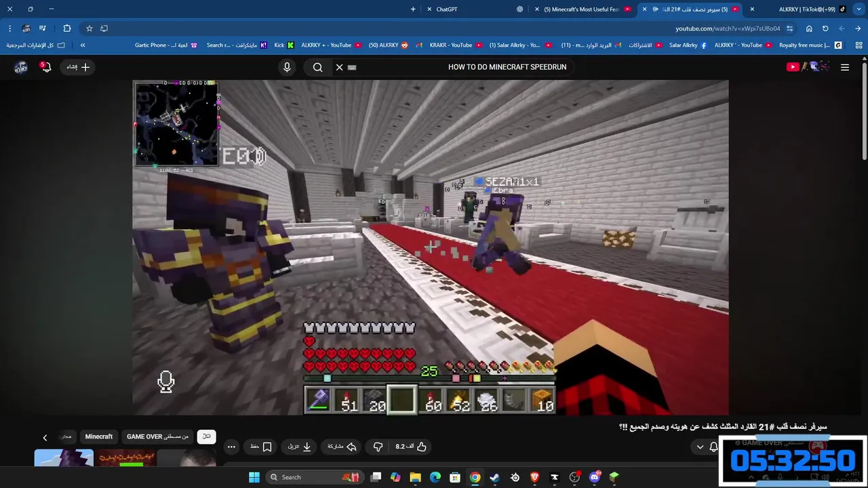
Task: Open the Salar Alkrky Facebook bookmark
Action: tap(688, 45)
